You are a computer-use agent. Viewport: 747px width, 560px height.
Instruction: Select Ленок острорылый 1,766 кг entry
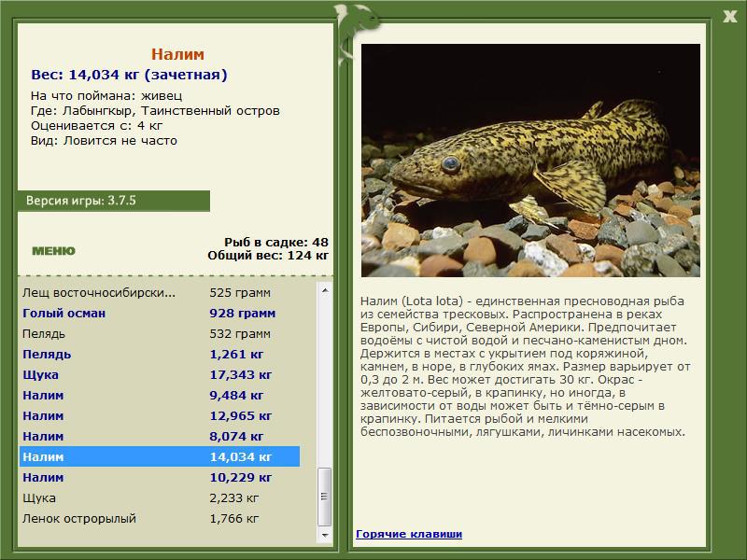tap(160, 518)
